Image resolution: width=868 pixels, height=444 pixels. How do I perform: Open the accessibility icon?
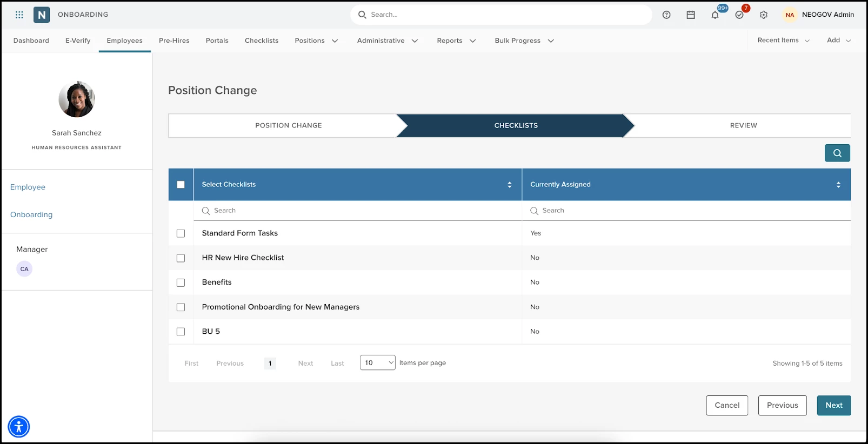(x=19, y=427)
